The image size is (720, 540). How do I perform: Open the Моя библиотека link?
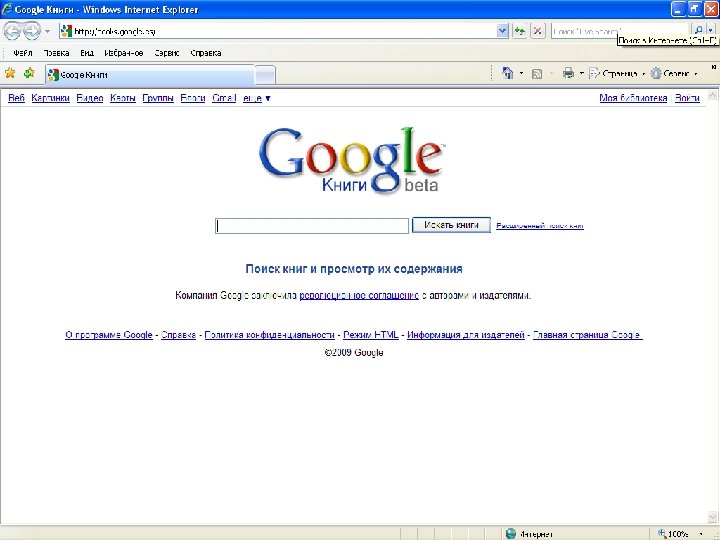click(633, 98)
